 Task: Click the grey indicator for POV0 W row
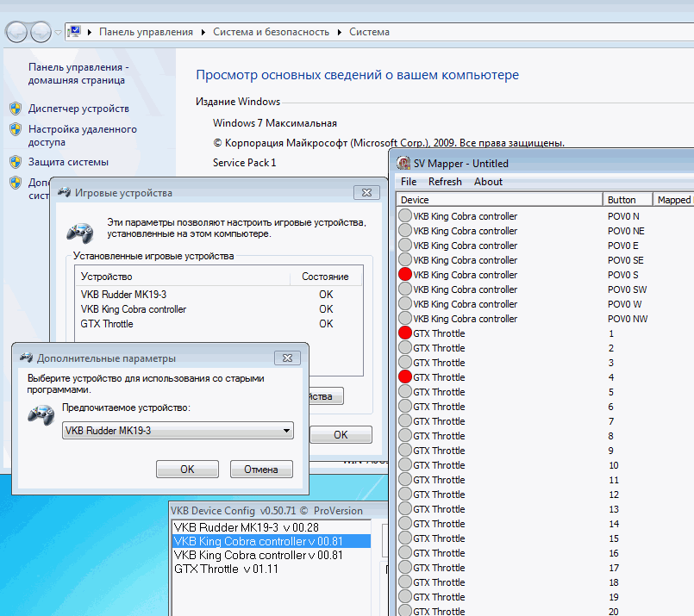(405, 303)
